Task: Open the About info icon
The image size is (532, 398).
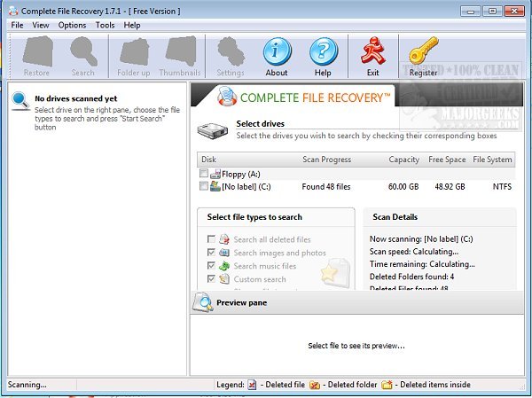Action: point(277,51)
